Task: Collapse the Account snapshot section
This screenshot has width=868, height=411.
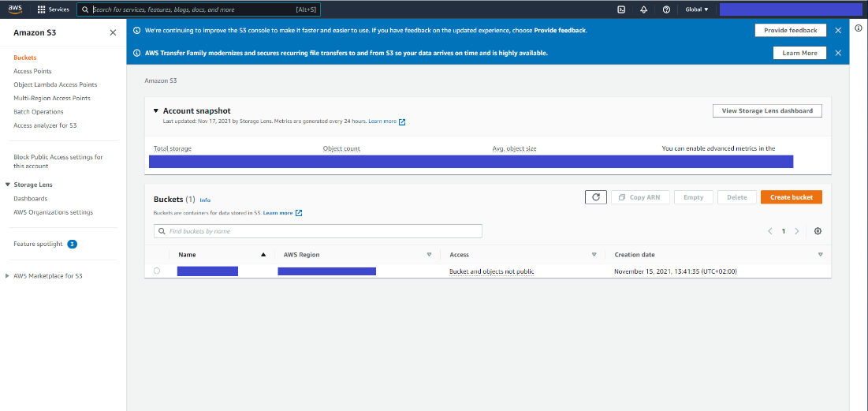Action: pyautogui.click(x=156, y=111)
